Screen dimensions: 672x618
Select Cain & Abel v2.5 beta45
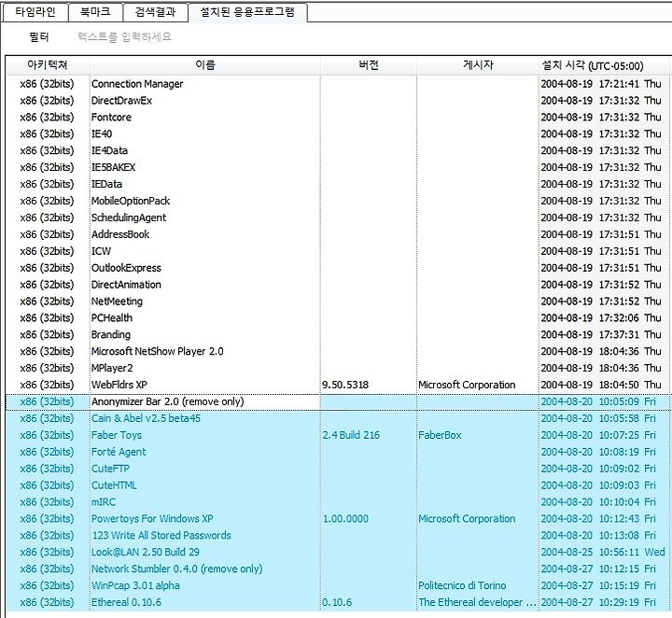coord(146,418)
